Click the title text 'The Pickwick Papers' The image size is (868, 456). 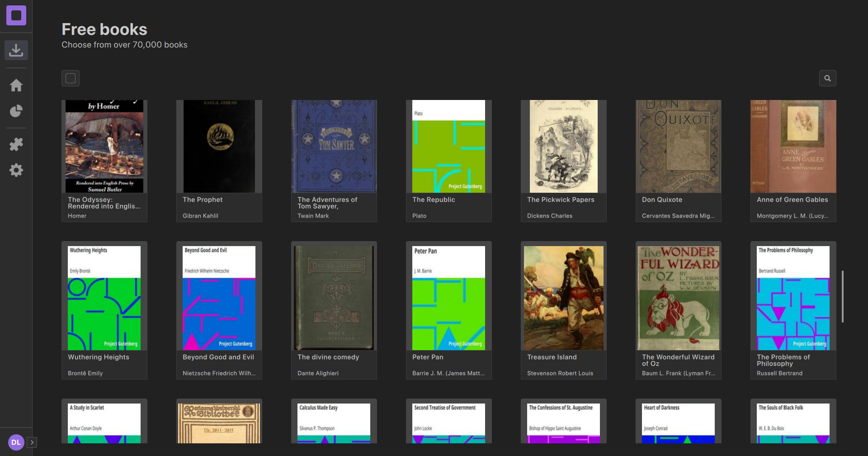(561, 199)
